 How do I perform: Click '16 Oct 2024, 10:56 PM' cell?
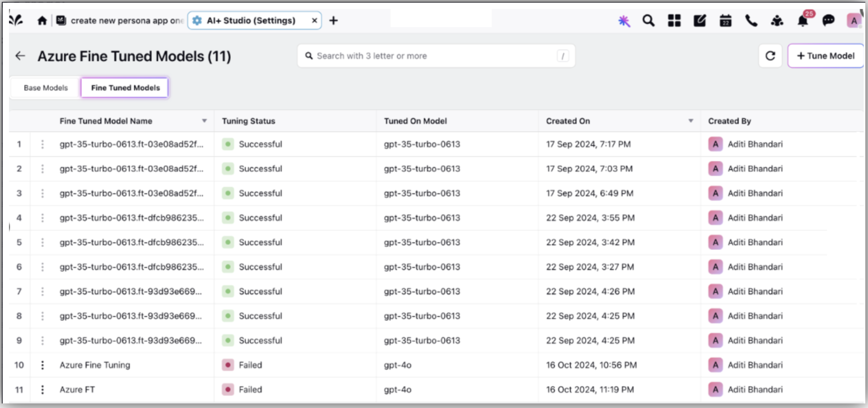click(591, 365)
